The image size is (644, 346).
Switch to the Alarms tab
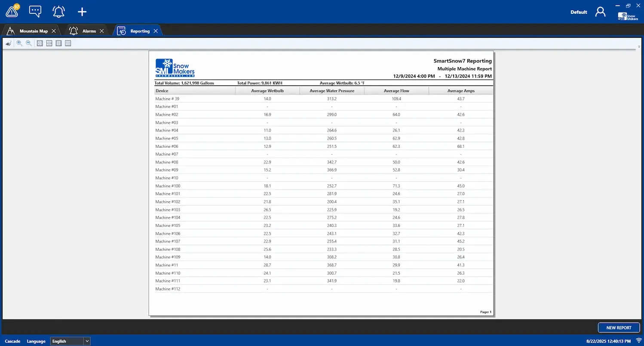click(x=89, y=31)
